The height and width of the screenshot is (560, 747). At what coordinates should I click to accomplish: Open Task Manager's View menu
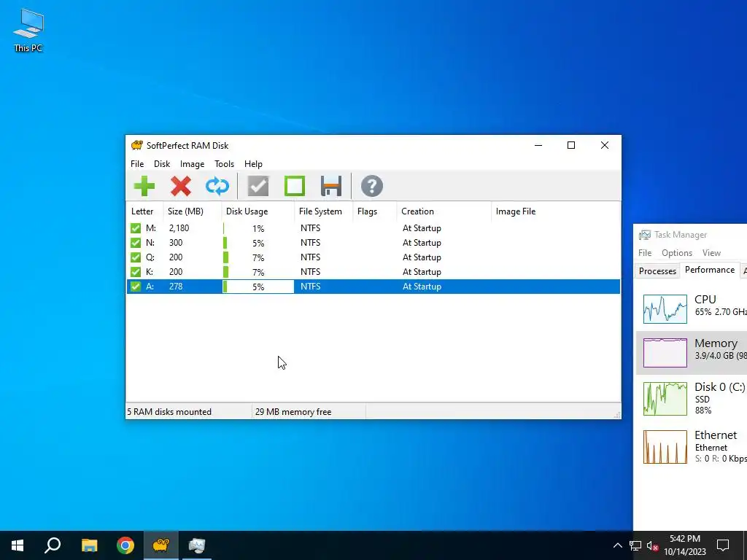point(711,253)
